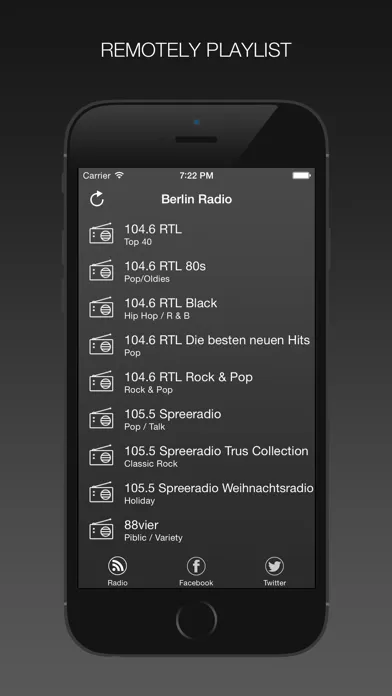The height and width of the screenshot is (696, 392).
Task: Click the Berlin Radio title
Action: click(197, 199)
